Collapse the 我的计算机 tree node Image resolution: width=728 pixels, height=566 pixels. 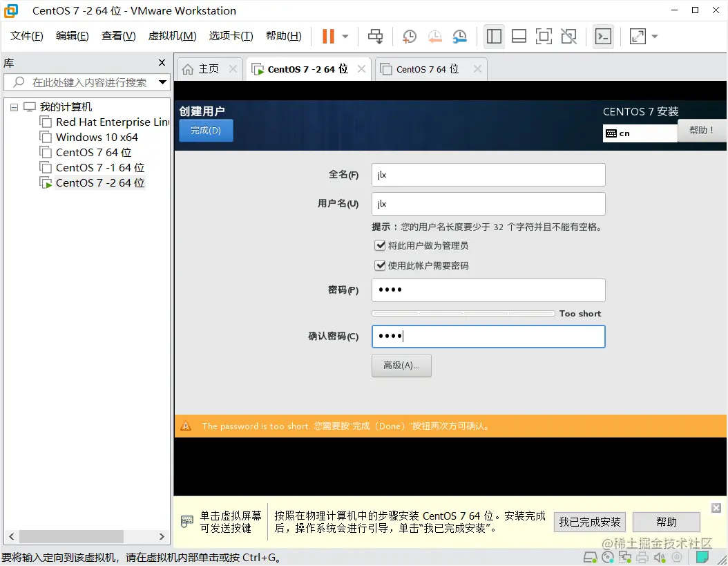point(14,107)
